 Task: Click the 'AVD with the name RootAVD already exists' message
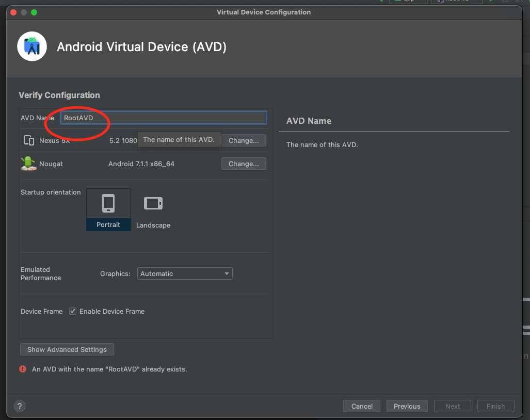[109, 369]
